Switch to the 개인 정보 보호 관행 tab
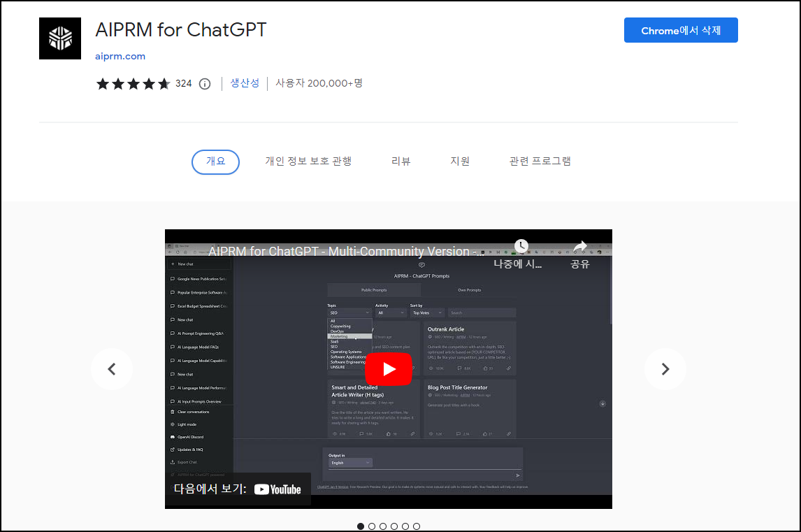Image resolution: width=801 pixels, height=532 pixels. point(308,161)
